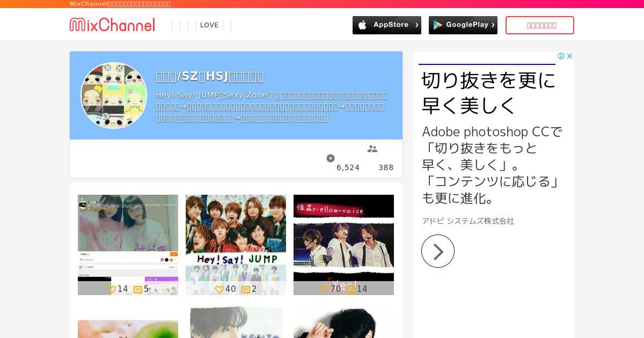Select the 6,524 play count

(x=348, y=167)
